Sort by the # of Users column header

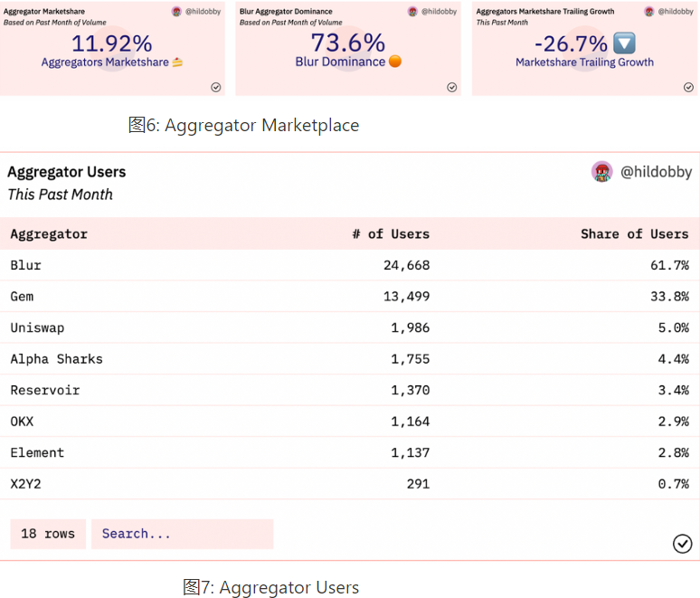coord(391,234)
